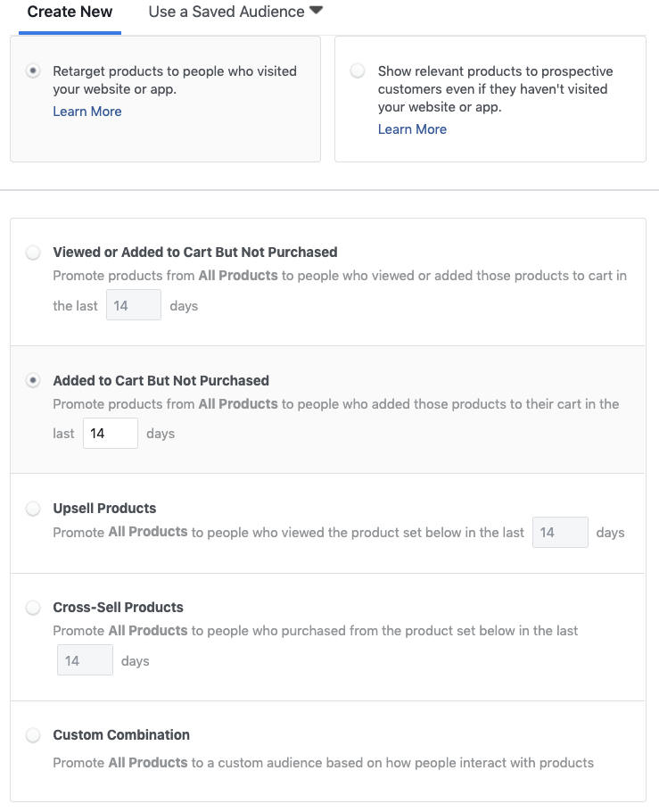
Task: Select the retarget products to visitors option
Action: tap(33, 71)
